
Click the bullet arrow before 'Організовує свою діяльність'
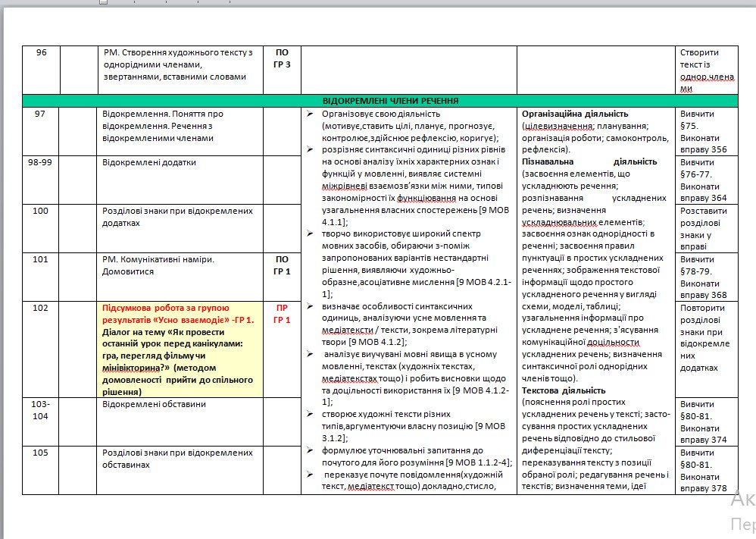tap(310, 114)
